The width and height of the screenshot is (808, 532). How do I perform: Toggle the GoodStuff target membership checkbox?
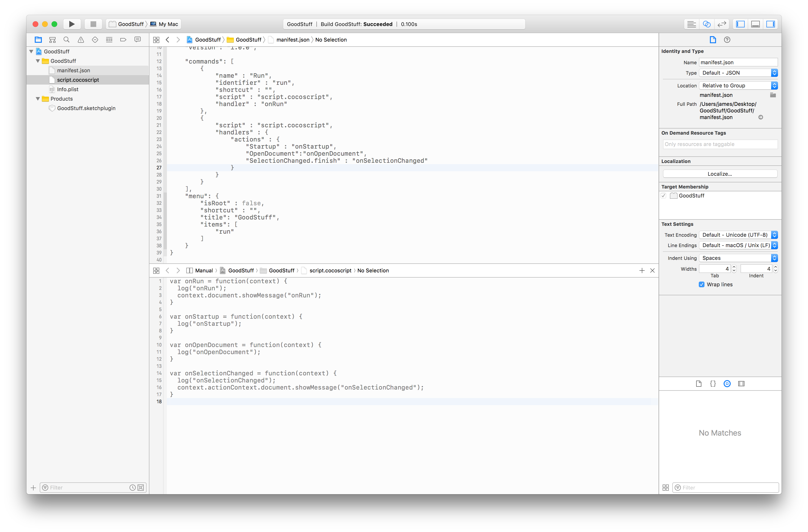tap(666, 196)
